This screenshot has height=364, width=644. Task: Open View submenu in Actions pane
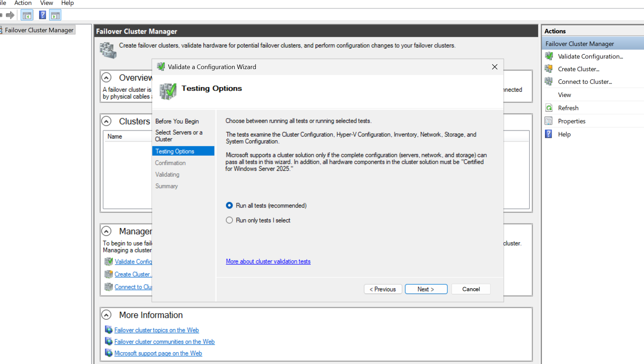pyautogui.click(x=564, y=95)
